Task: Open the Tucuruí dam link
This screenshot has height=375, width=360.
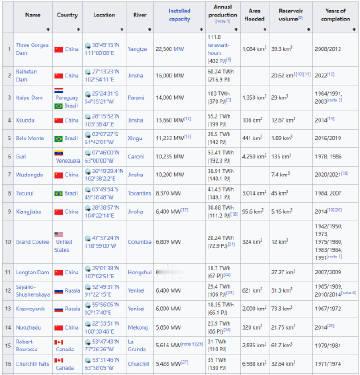Action: point(24,193)
